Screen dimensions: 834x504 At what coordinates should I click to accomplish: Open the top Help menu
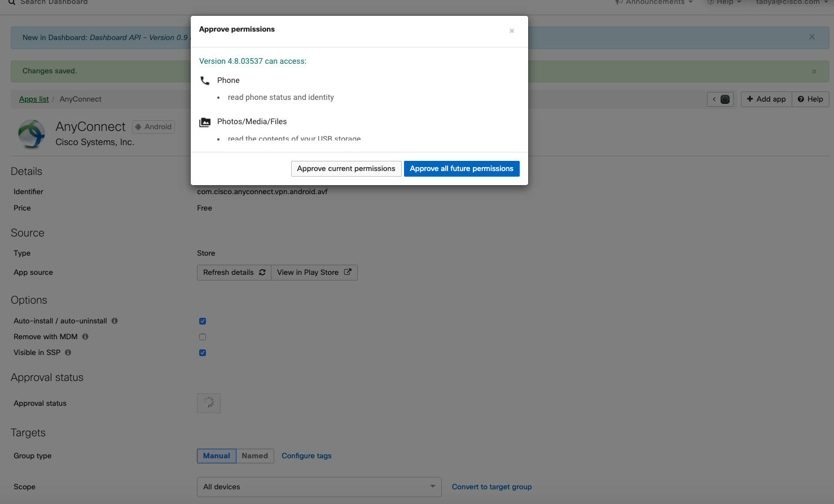click(x=725, y=2)
